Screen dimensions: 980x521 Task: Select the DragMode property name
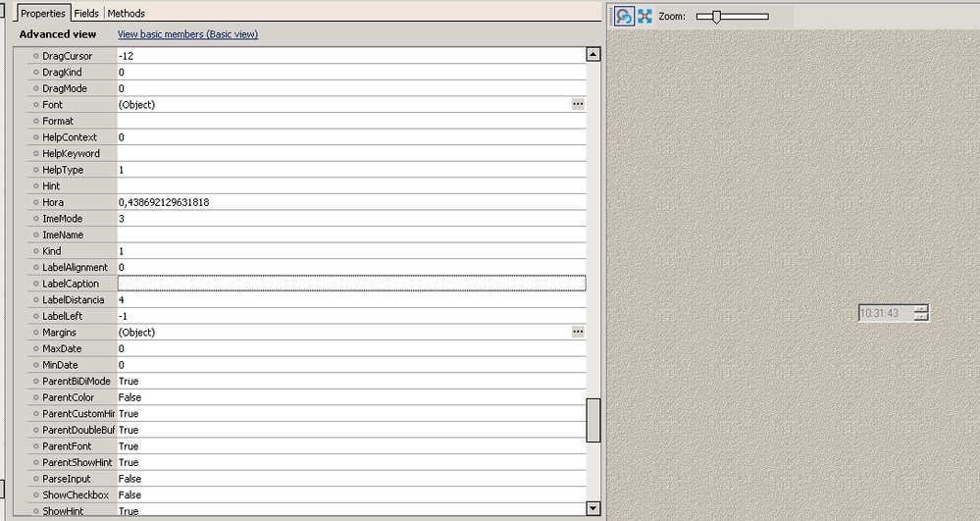pyautogui.click(x=65, y=88)
